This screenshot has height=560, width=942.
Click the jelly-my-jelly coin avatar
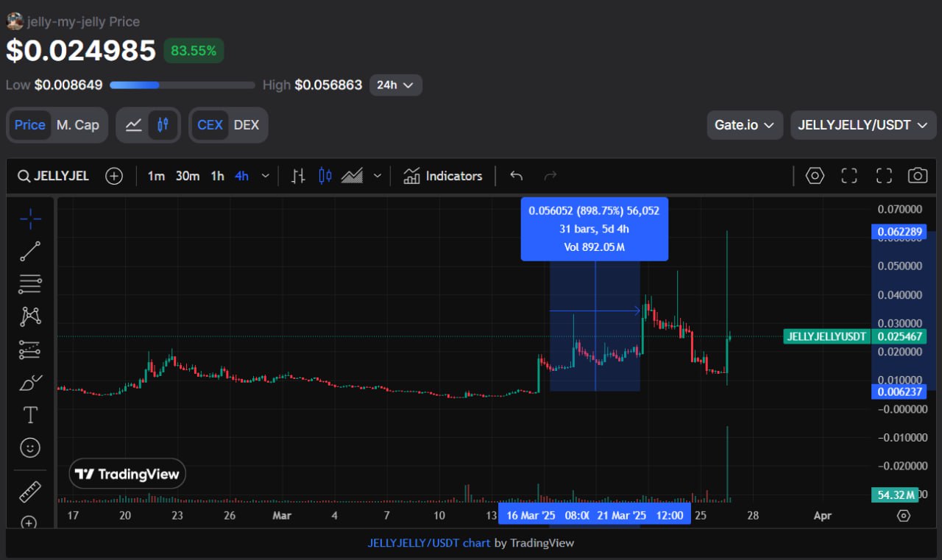15,21
